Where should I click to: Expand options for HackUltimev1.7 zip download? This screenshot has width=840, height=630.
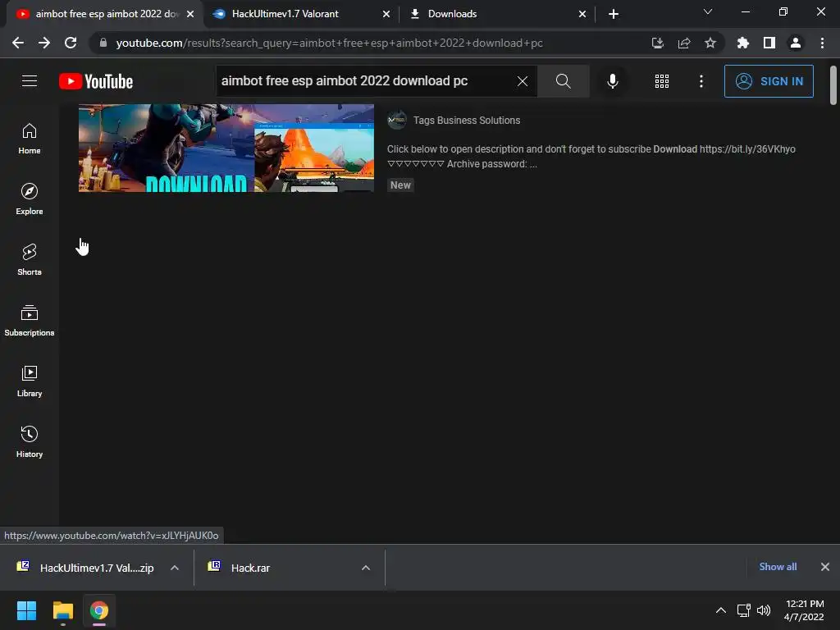coord(174,568)
